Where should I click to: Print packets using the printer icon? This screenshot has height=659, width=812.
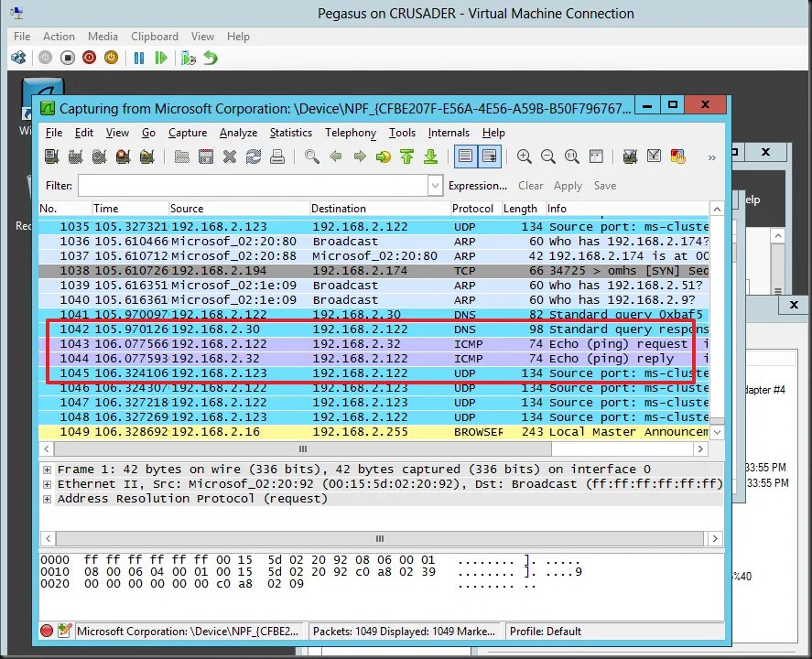click(277, 157)
